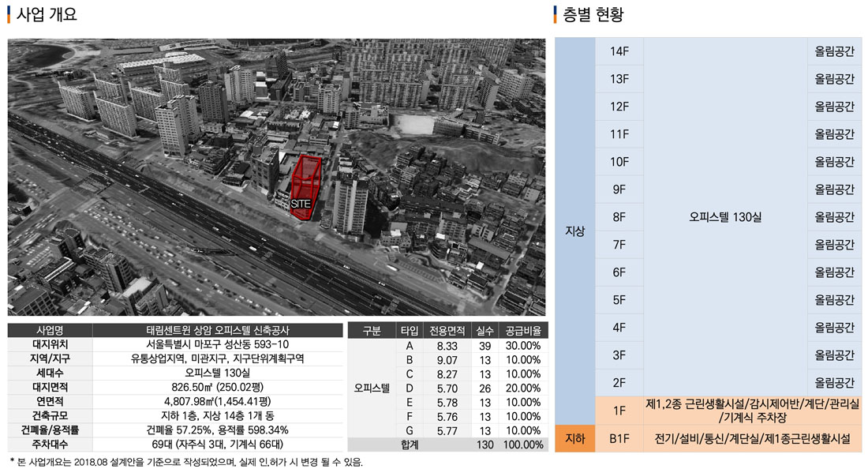The height and width of the screenshot is (469, 868).
Task: Click the '건폐율/용적률' row label
Action: [50, 430]
